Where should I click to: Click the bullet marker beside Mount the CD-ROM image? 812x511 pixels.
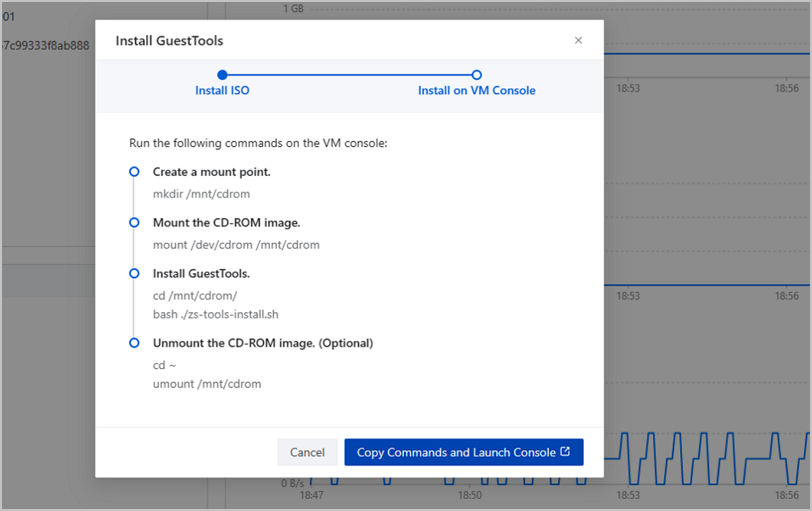pos(134,223)
